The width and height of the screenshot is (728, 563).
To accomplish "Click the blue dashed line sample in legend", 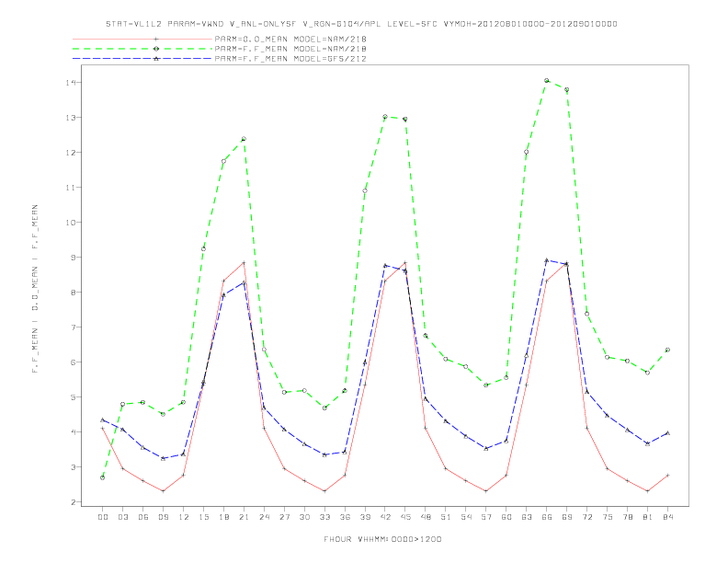I will pos(142,59).
